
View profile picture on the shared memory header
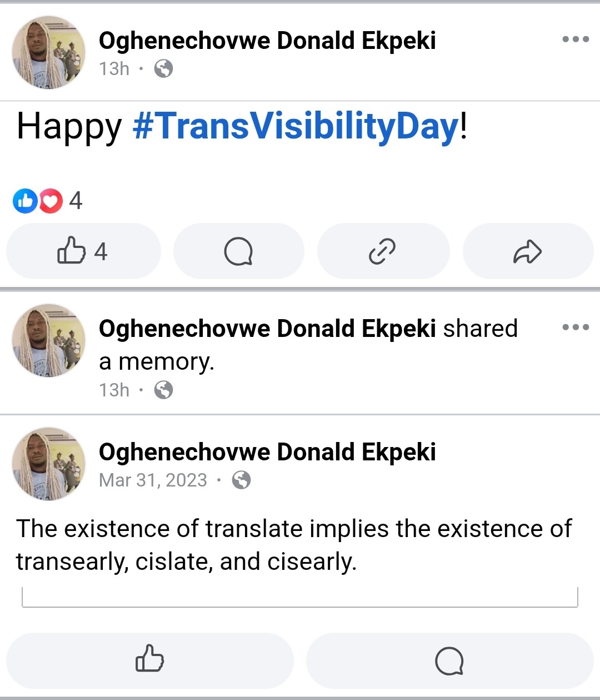pos(49,340)
